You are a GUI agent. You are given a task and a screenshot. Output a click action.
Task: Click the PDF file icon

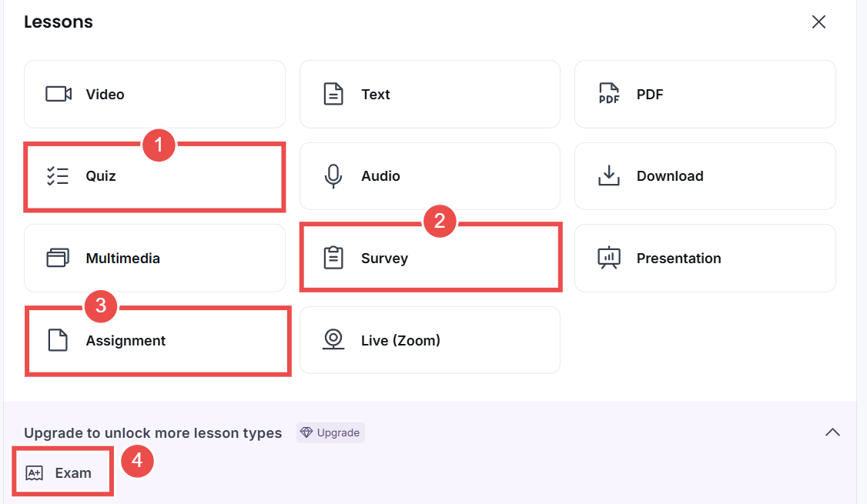click(609, 94)
